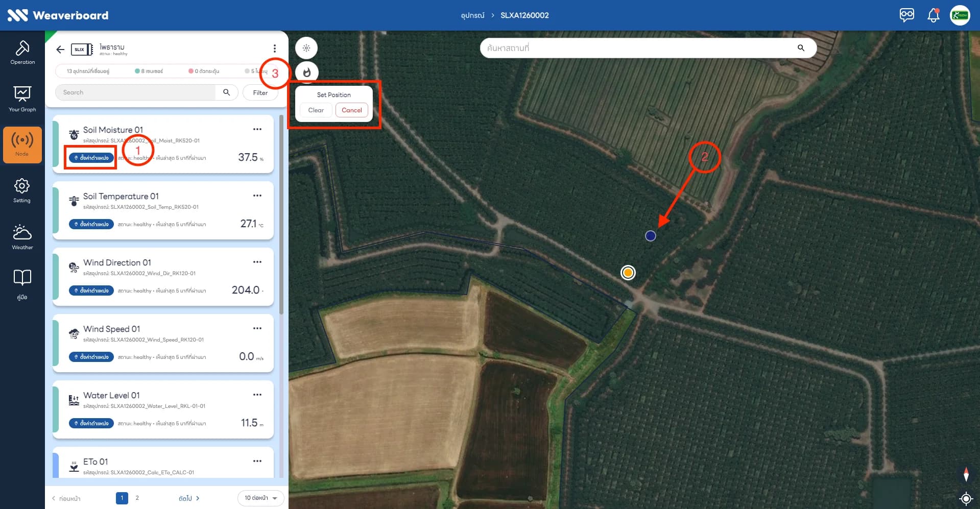
Task: Open the manual book icon in sidebar
Action: [x=22, y=284]
